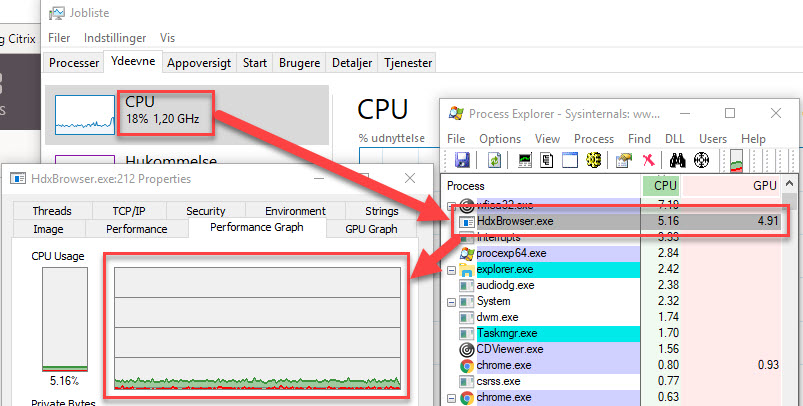The image size is (803, 406).
Task: Switch to the Environment tab
Action: click(x=295, y=211)
